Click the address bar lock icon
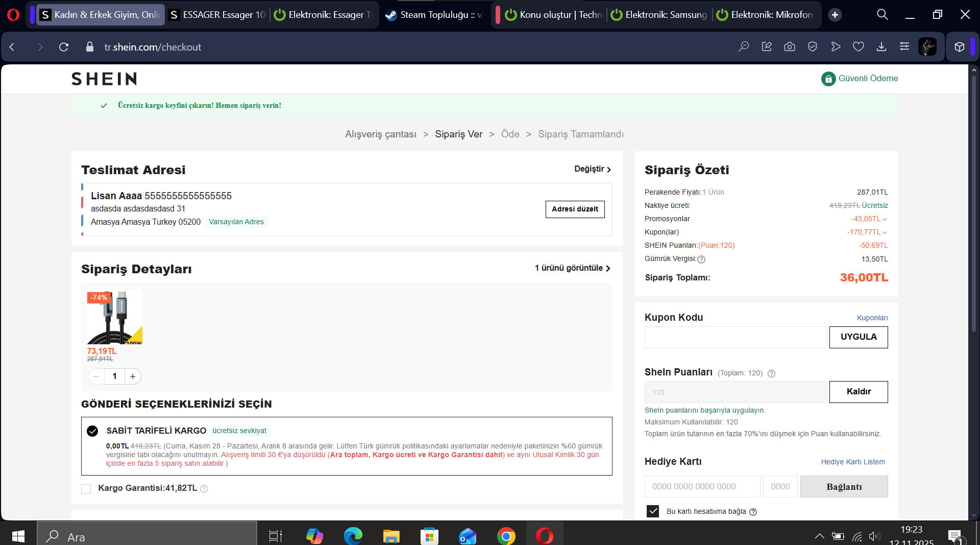Image resolution: width=980 pixels, height=545 pixels. point(90,47)
